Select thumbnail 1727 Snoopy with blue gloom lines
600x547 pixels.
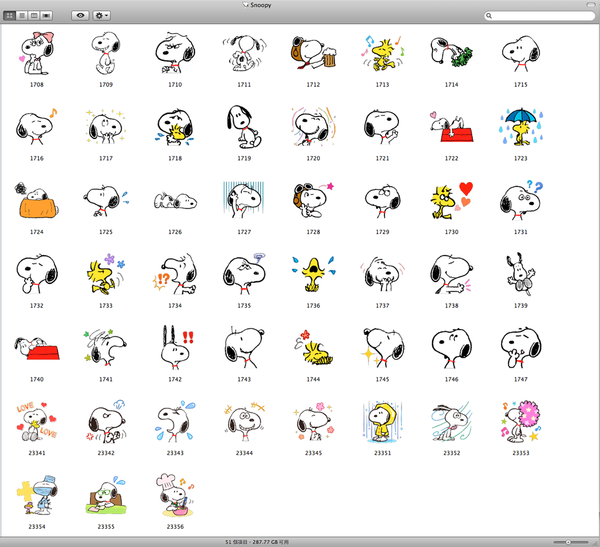tap(244, 200)
